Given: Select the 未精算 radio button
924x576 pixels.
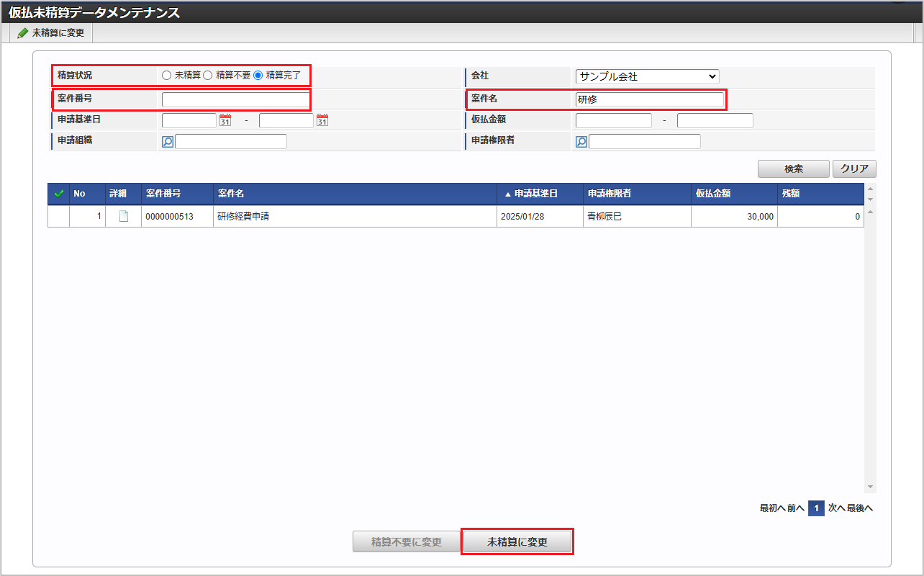Looking at the screenshot, I should [167, 75].
